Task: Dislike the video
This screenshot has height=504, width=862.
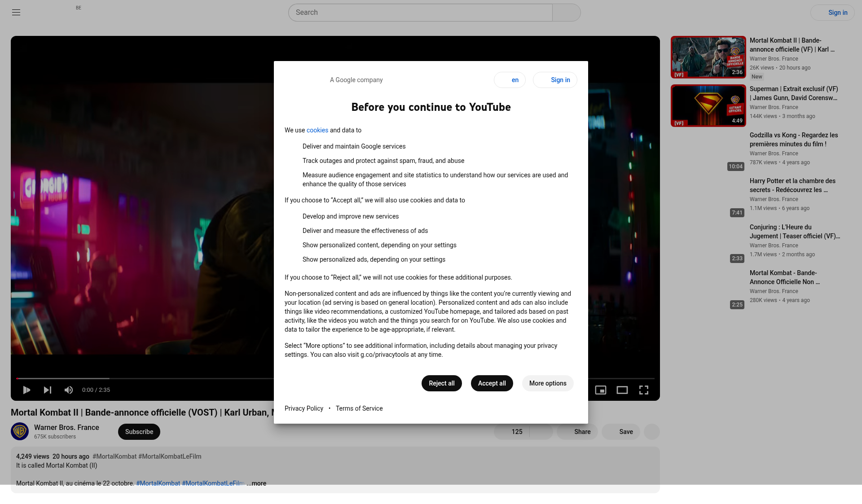Action: pos(541,432)
